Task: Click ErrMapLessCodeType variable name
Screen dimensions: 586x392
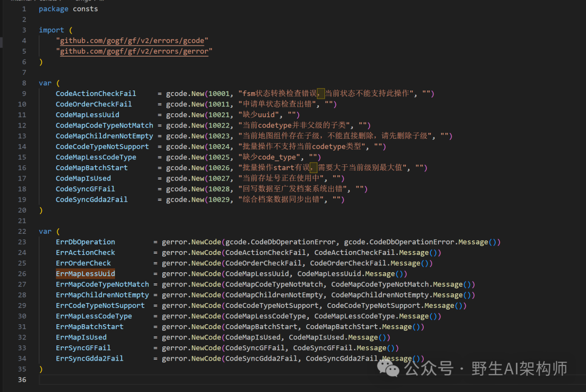Action: (x=93, y=316)
